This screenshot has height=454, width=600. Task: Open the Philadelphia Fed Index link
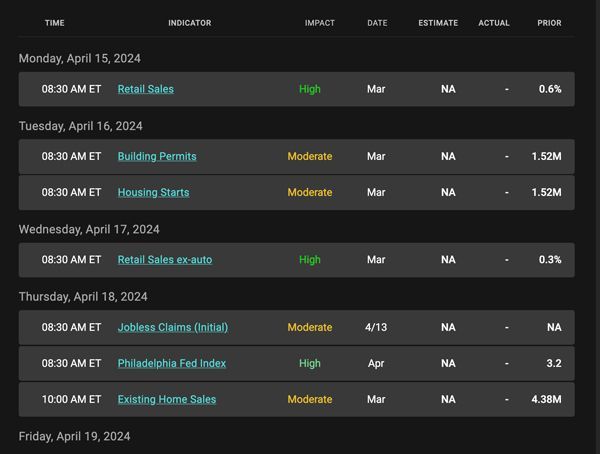coord(171,364)
